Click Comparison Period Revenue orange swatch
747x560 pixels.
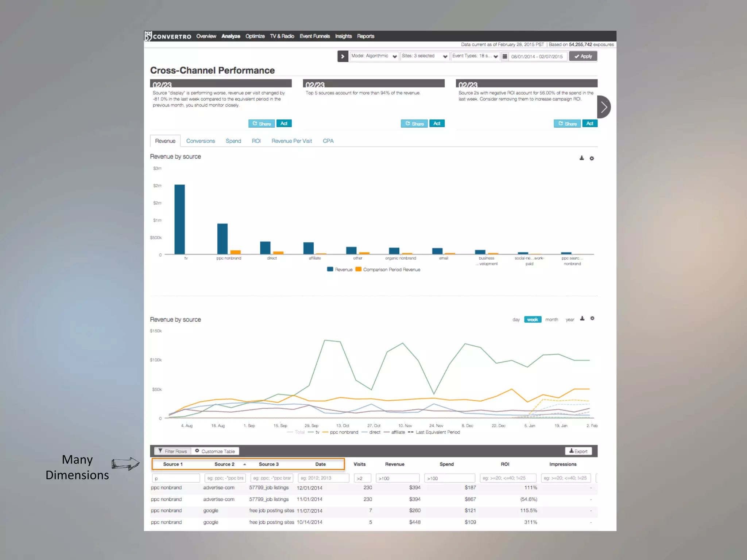pos(358,269)
